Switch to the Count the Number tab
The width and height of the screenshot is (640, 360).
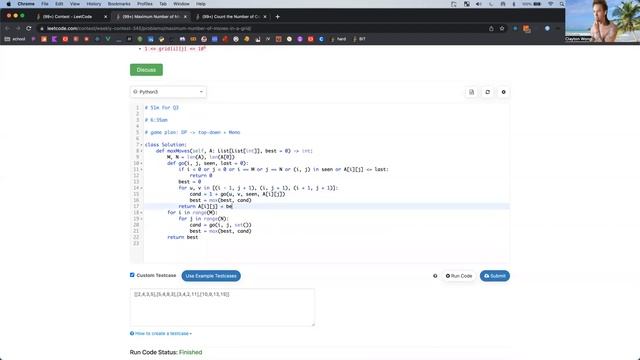231,17
